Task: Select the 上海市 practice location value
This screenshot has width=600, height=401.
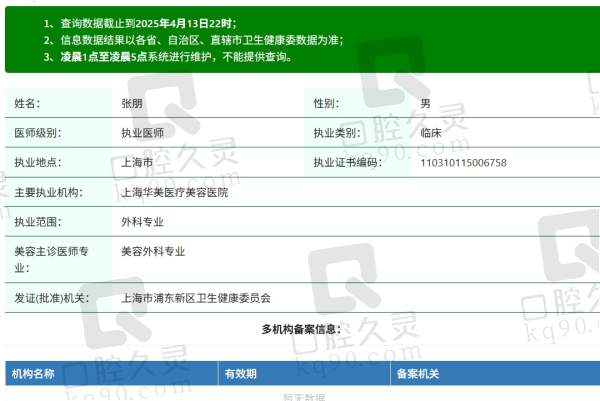Action: pyautogui.click(x=137, y=162)
